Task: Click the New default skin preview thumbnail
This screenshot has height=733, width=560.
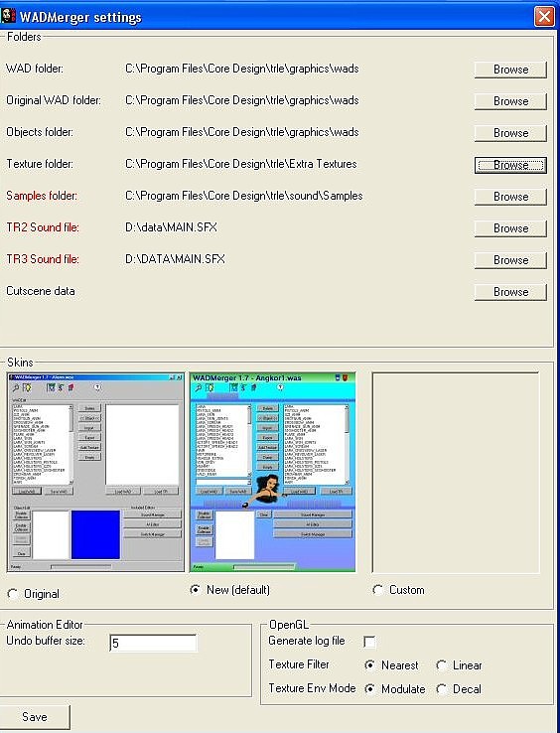Action: [x=273, y=472]
